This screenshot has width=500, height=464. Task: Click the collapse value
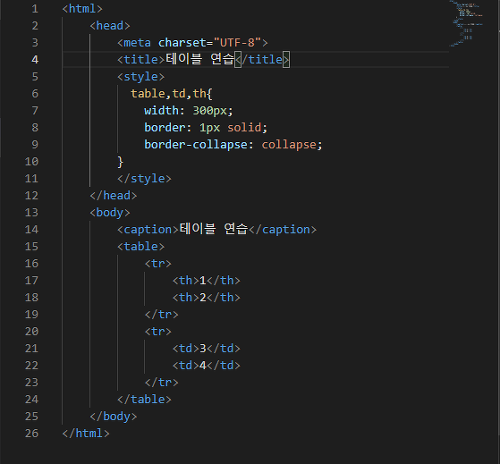[x=289, y=145]
